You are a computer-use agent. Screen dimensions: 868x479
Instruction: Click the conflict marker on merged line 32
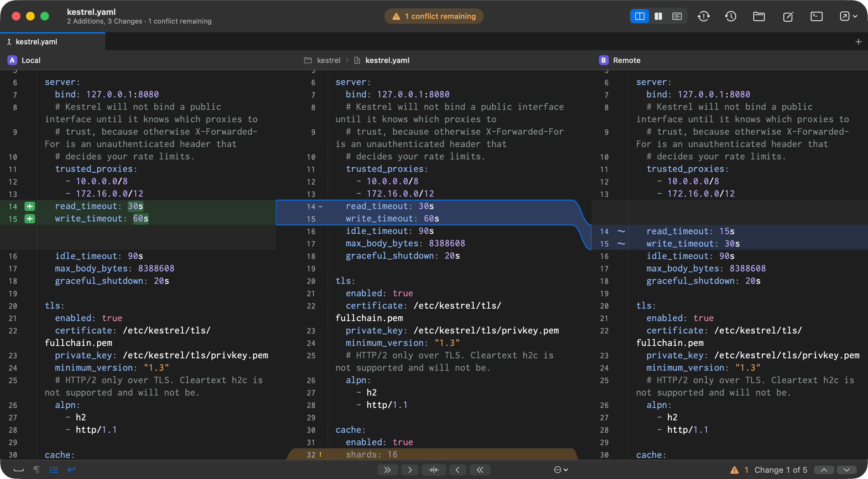(x=320, y=455)
